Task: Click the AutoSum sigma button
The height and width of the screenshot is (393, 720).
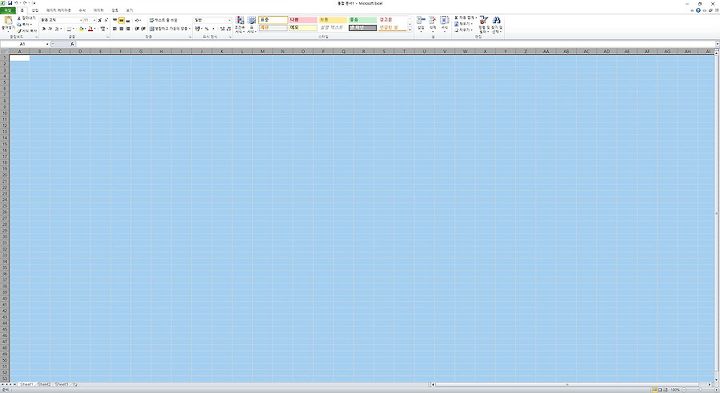Action: click(465, 17)
